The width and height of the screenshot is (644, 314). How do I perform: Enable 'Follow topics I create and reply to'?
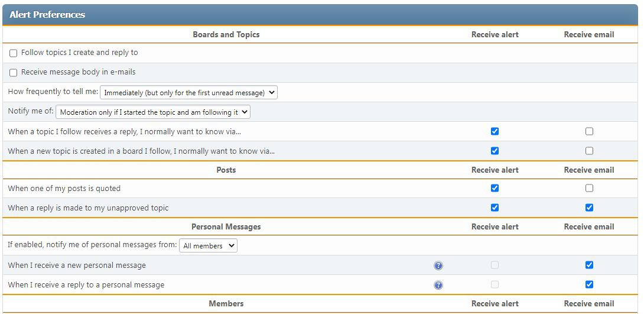pyautogui.click(x=14, y=53)
